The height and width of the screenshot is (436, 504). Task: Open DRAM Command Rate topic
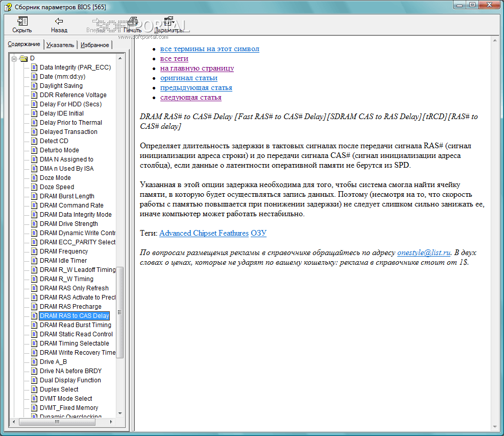pyautogui.click(x=71, y=205)
